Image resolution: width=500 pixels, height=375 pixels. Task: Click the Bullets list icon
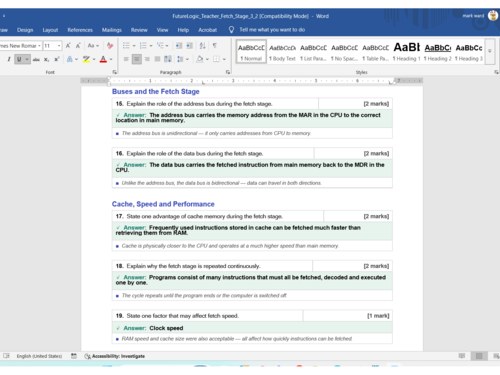click(126, 46)
